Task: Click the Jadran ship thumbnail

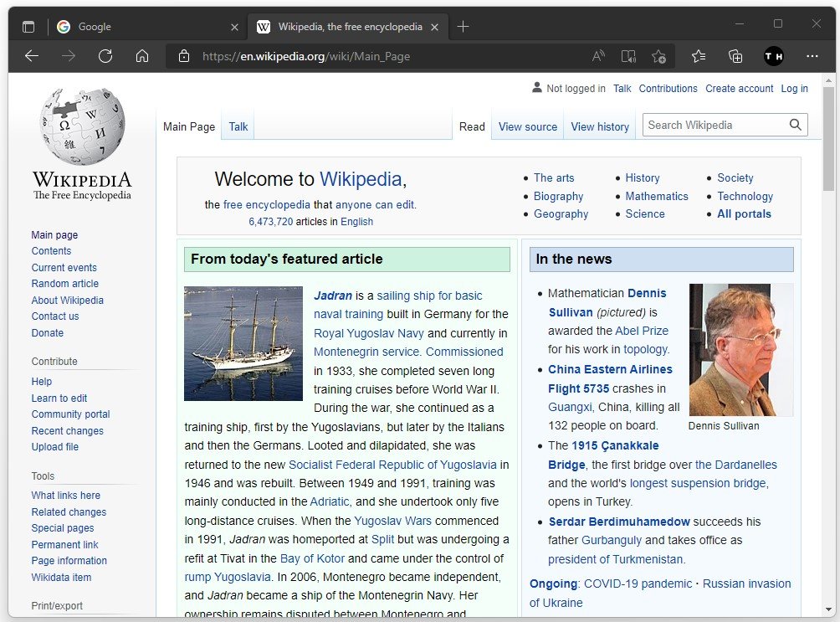Action: pos(243,344)
